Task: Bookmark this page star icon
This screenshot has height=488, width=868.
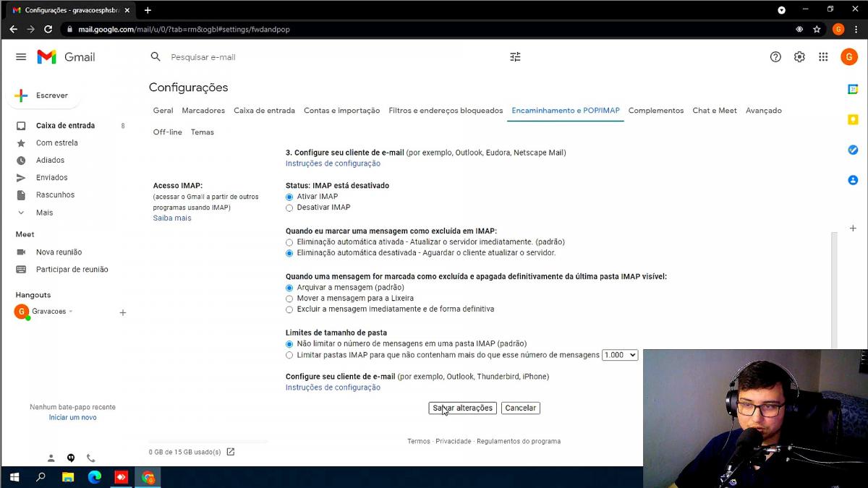Action: click(817, 30)
